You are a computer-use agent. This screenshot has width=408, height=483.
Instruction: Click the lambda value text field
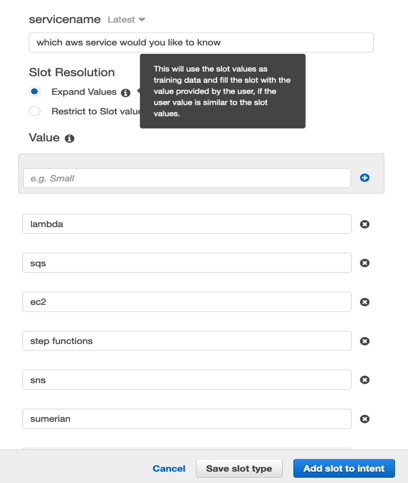(187, 224)
